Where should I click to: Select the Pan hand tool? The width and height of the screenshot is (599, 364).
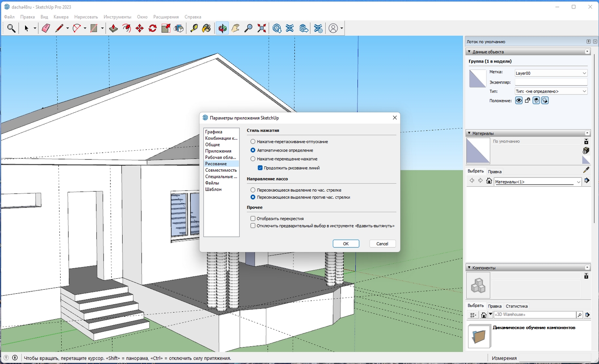235,28
